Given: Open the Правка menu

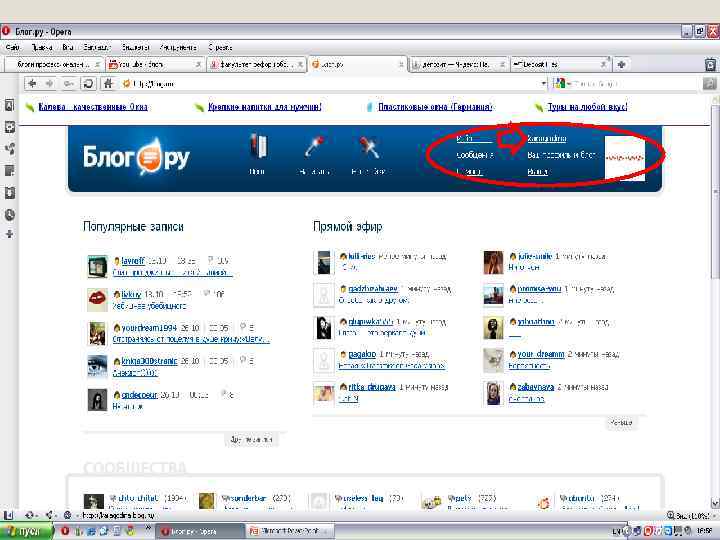Looking at the screenshot, I should tap(42, 47).
